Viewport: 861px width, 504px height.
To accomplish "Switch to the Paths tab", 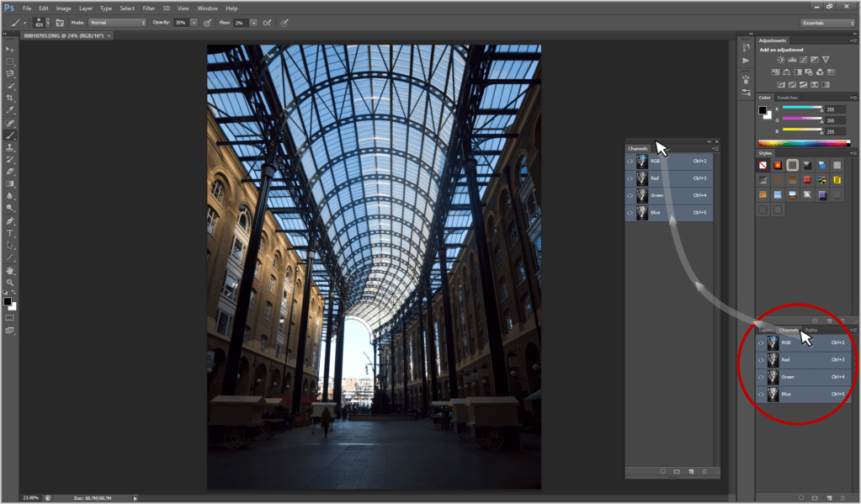I will pos(811,330).
